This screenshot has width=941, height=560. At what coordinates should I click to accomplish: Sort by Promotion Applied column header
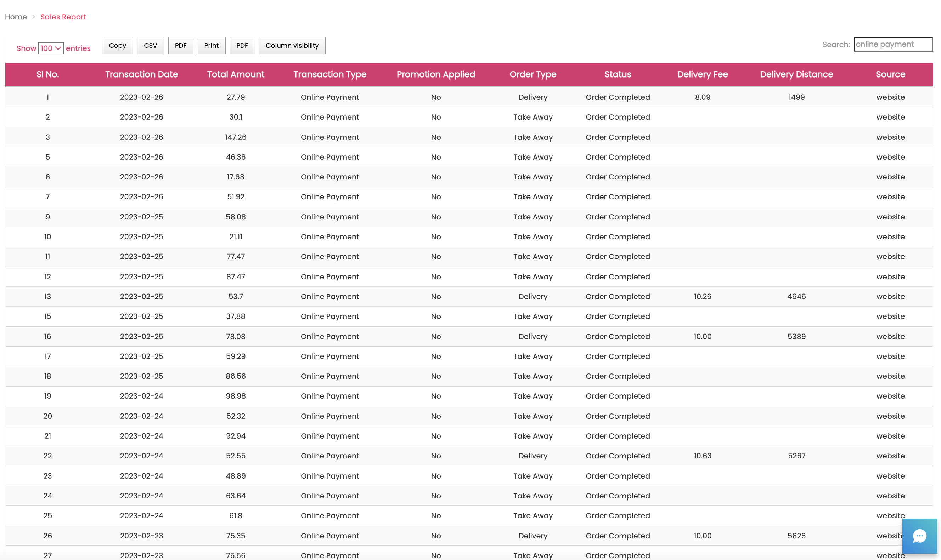click(435, 74)
